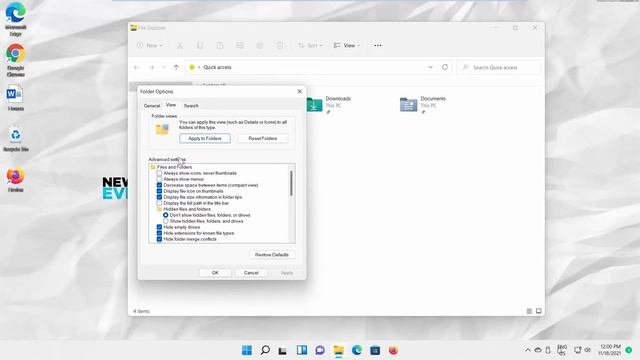
Task: Open taskbar Search
Action: tap(265, 350)
